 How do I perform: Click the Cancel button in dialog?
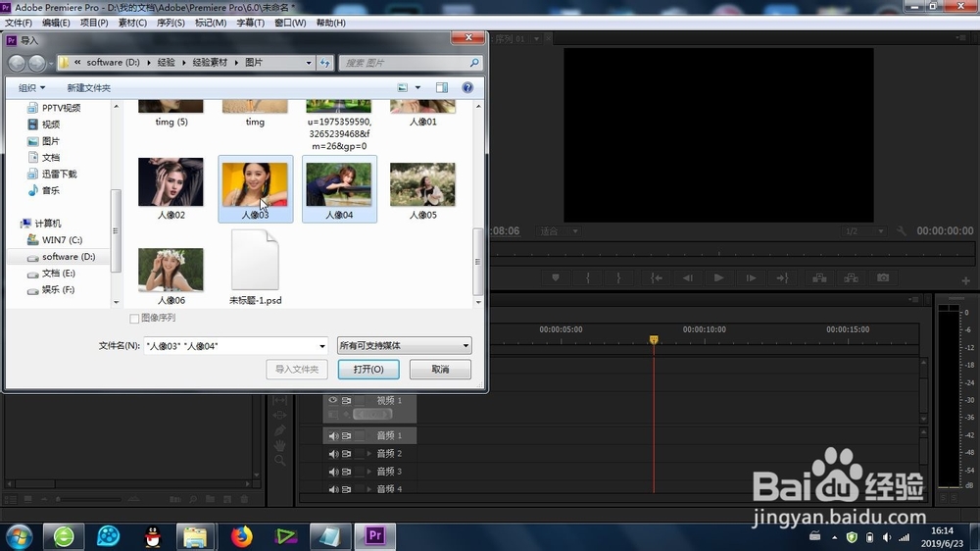click(440, 369)
